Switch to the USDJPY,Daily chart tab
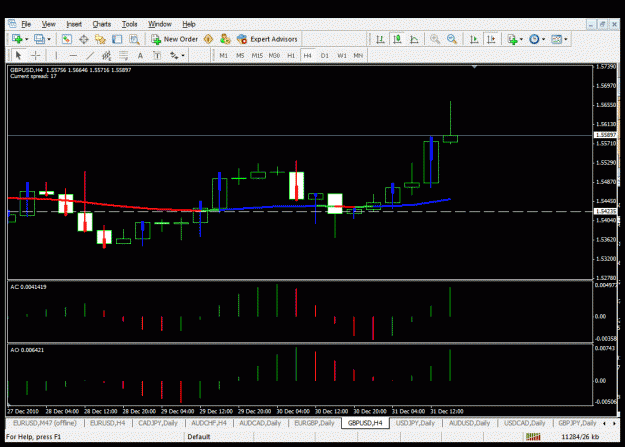Viewport: 625px width, 447px height. 415,423
